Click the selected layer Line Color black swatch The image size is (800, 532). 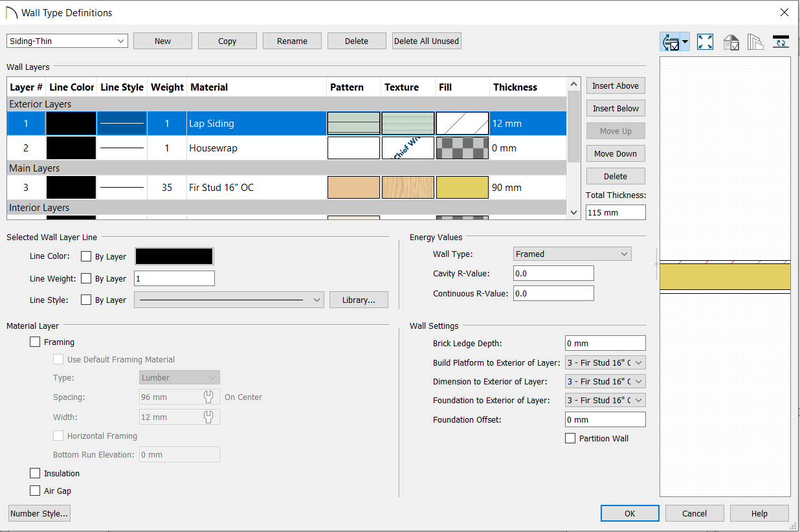[174, 256]
